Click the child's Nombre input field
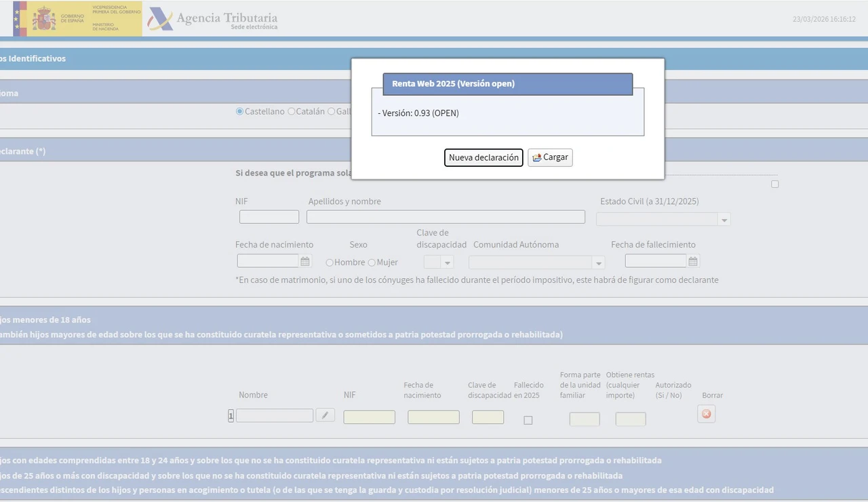The height and width of the screenshot is (502, 868). (275, 416)
